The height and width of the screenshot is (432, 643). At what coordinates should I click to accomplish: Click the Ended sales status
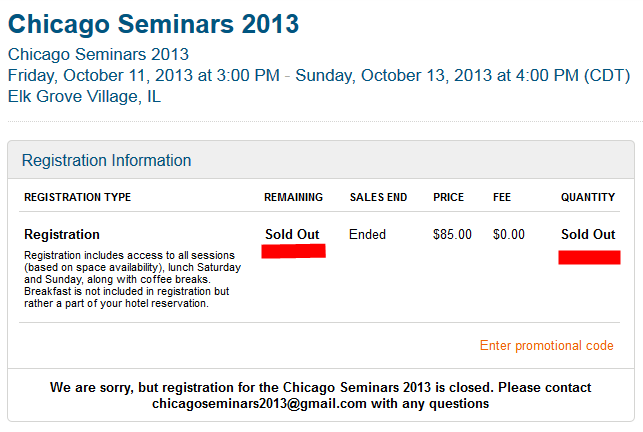click(367, 235)
